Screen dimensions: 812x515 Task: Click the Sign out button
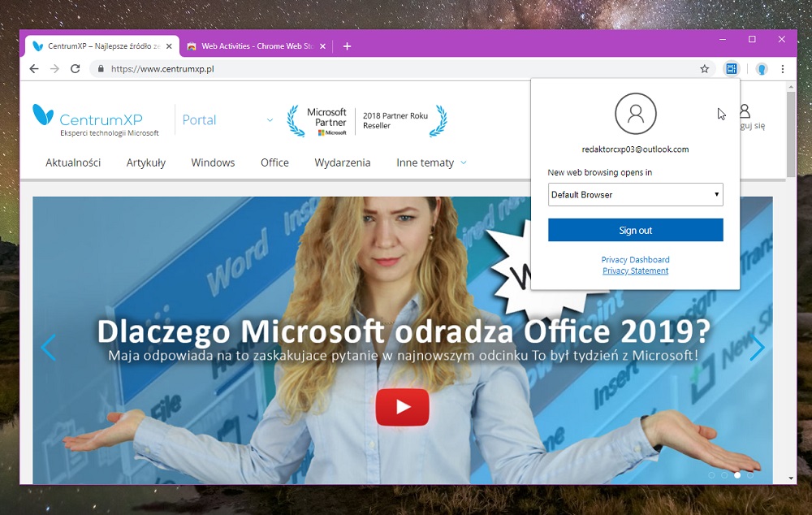(x=636, y=230)
